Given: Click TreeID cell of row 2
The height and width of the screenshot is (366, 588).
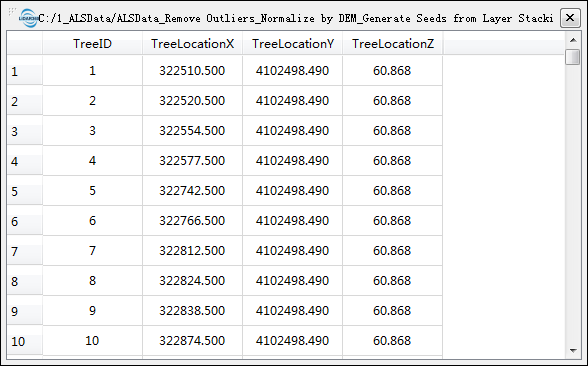Looking at the screenshot, I should click(x=92, y=100).
